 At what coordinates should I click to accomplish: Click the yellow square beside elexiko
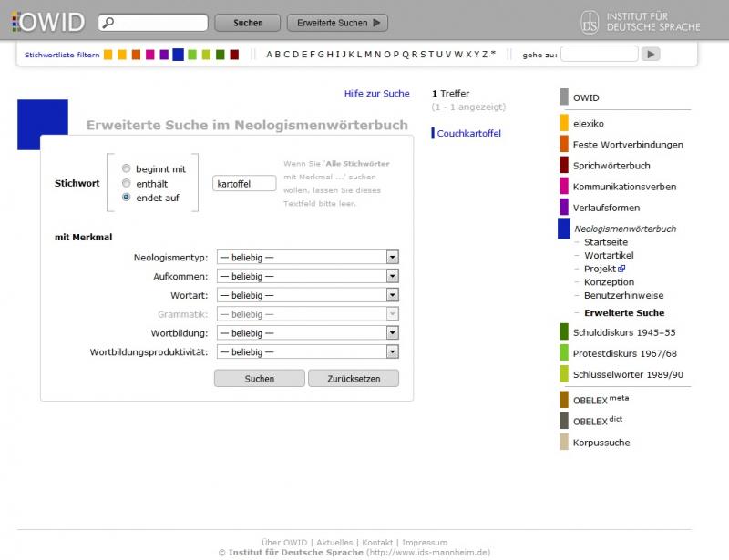pyautogui.click(x=564, y=123)
